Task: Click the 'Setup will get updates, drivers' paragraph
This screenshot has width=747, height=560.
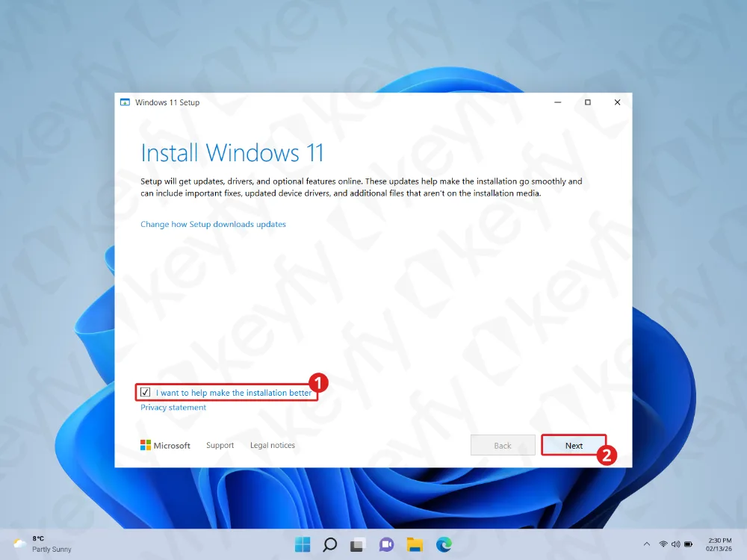Action: (361, 187)
